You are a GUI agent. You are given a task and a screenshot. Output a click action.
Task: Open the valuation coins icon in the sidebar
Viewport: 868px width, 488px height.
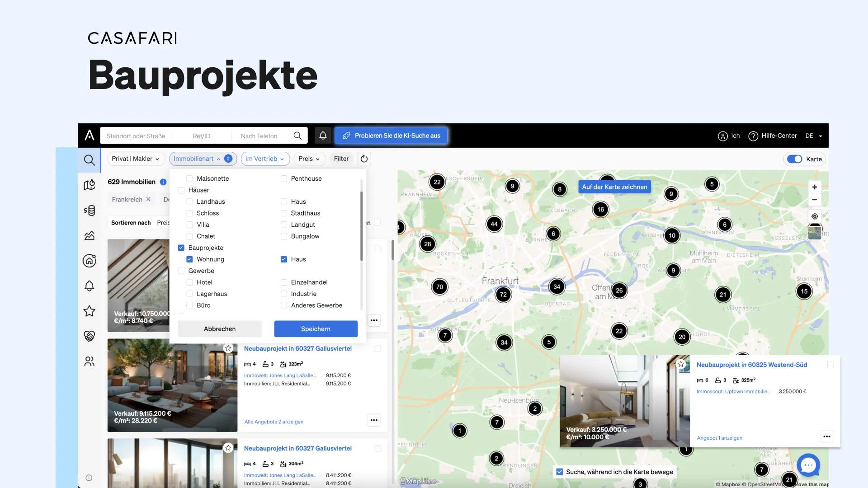click(89, 210)
